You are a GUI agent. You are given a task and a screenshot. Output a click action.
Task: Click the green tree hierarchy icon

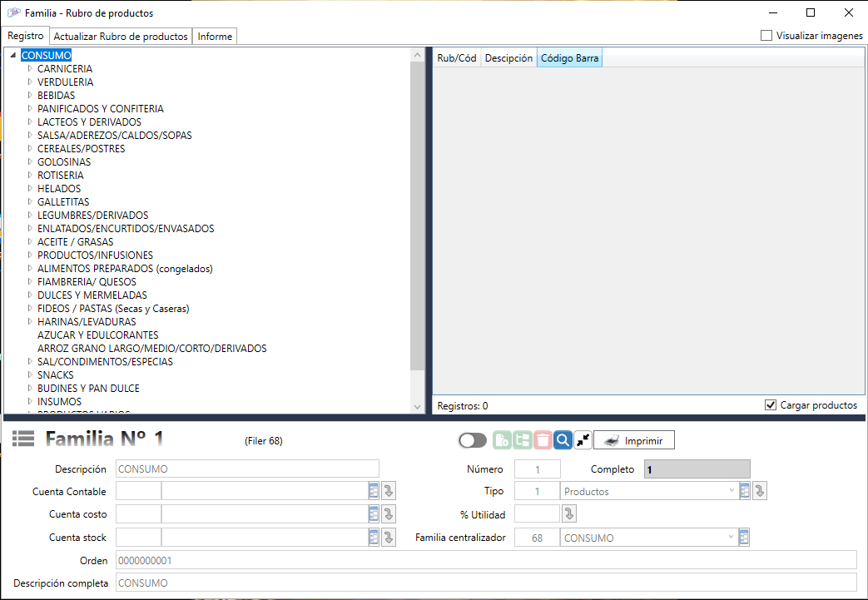pyautogui.click(x=523, y=440)
